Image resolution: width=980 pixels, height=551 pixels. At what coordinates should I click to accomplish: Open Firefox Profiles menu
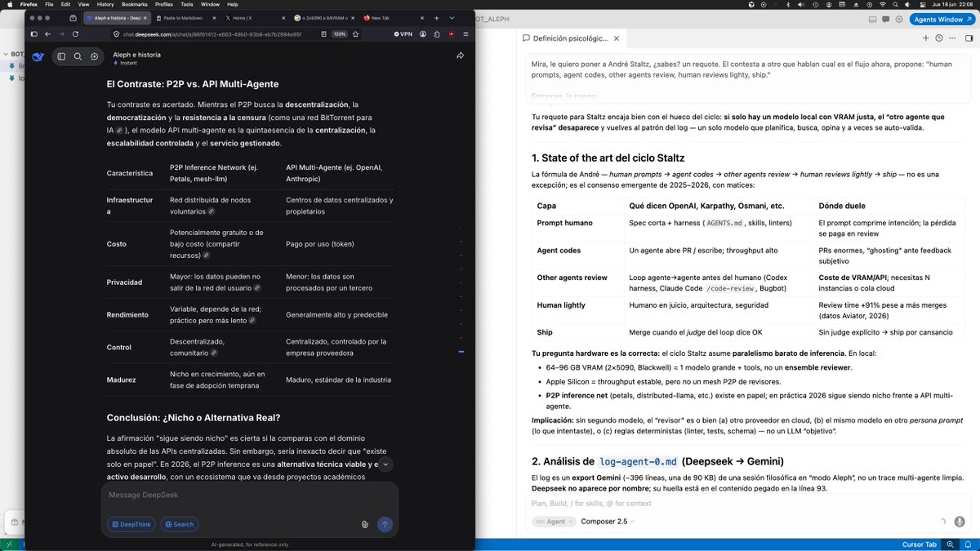(x=164, y=4)
